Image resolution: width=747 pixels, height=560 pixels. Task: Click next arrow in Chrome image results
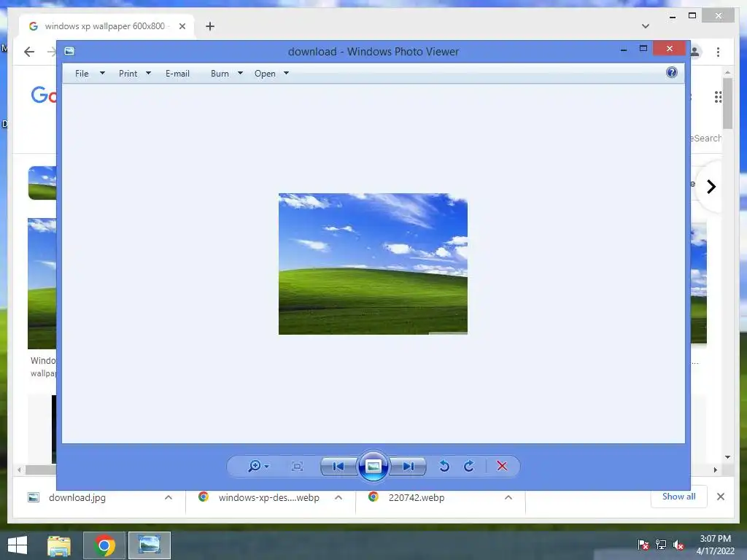(x=711, y=187)
